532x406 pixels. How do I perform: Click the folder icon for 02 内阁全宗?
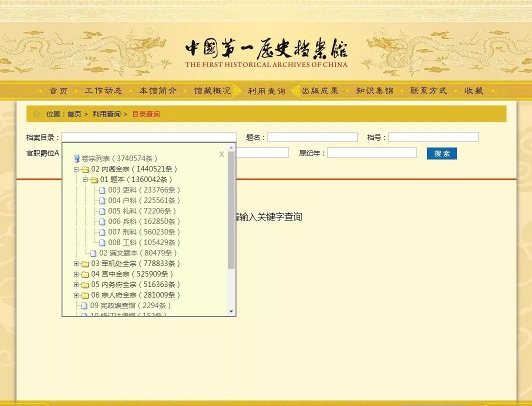[85, 169]
